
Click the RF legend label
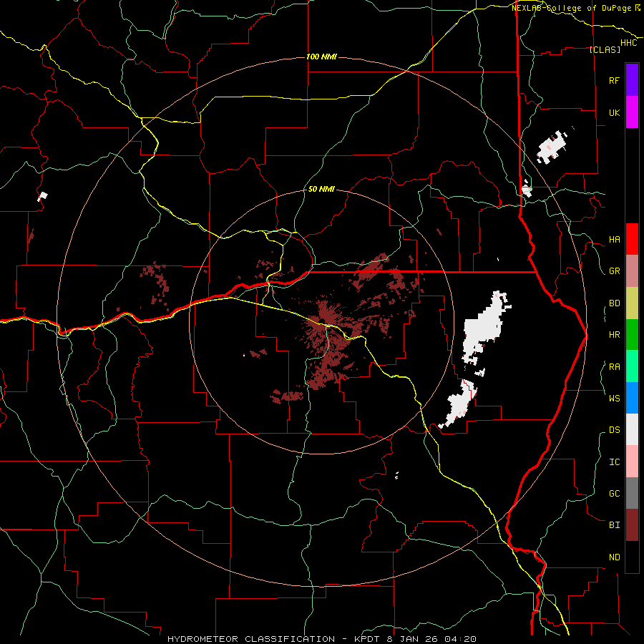click(614, 80)
